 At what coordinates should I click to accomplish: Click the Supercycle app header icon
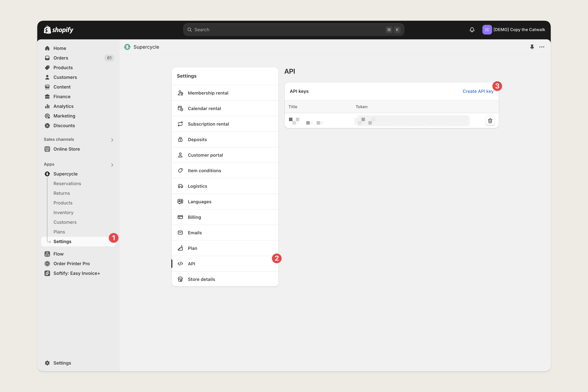[x=127, y=47]
